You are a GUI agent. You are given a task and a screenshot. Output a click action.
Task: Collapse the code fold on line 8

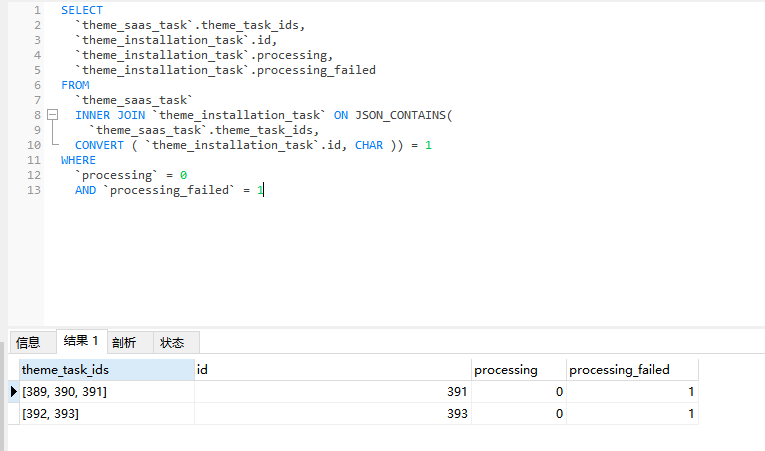click(51, 115)
